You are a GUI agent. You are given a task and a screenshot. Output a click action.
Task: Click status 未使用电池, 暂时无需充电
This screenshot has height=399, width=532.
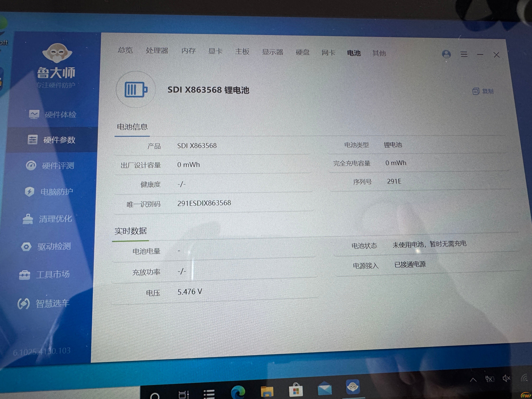coord(429,244)
